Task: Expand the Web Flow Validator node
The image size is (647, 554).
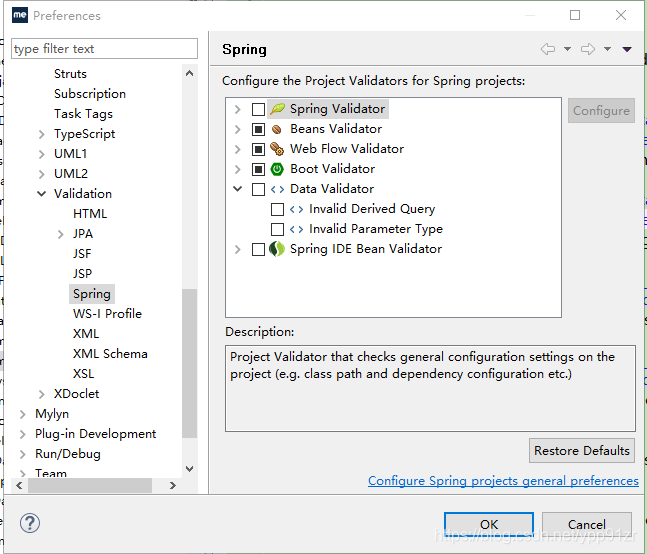Action: [x=238, y=149]
